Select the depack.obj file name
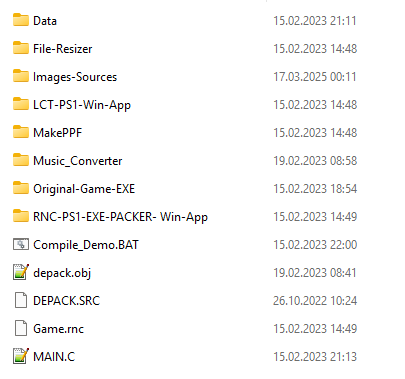 (x=62, y=273)
